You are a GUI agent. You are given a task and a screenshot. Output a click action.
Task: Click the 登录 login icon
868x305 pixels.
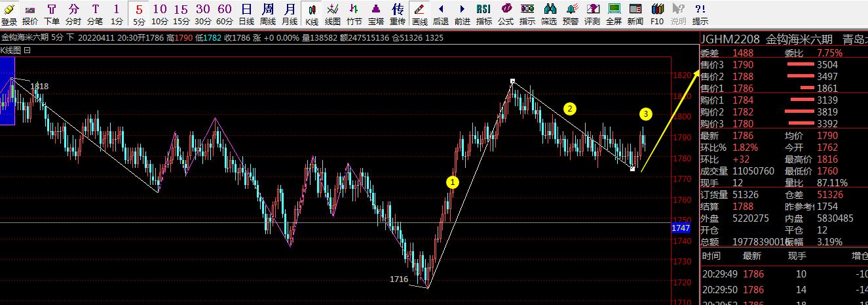point(9,13)
